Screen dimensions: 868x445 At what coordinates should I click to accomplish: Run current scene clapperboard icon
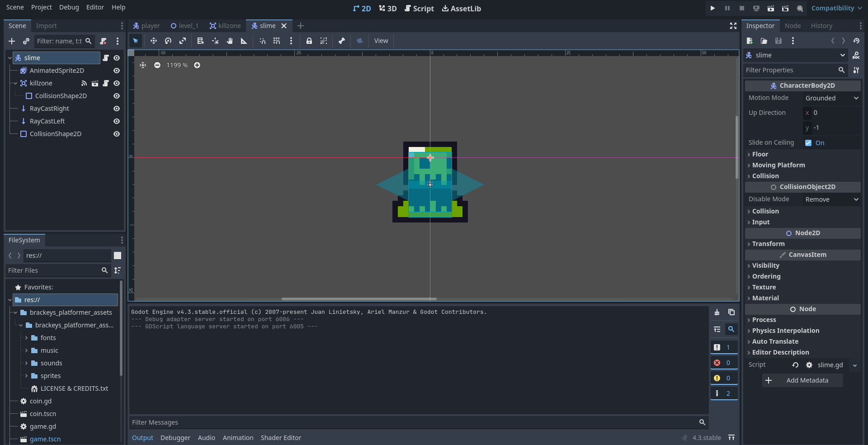[x=771, y=8]
